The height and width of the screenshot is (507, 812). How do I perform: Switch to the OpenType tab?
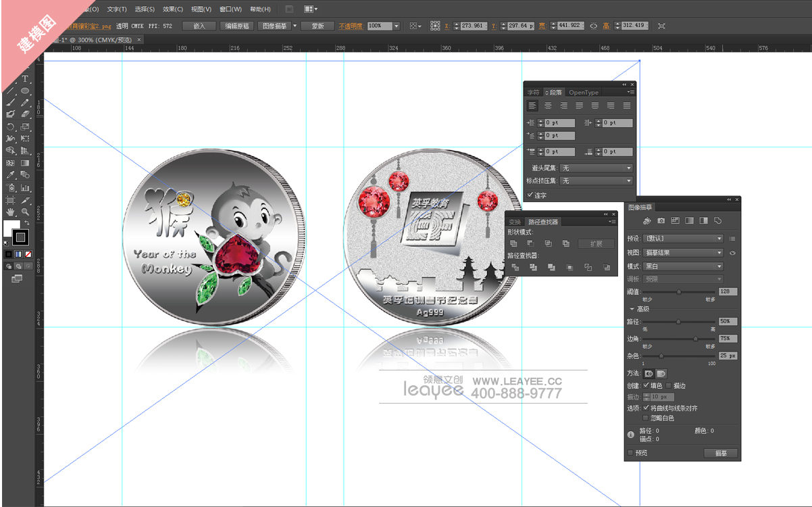(x=583, y=93)
